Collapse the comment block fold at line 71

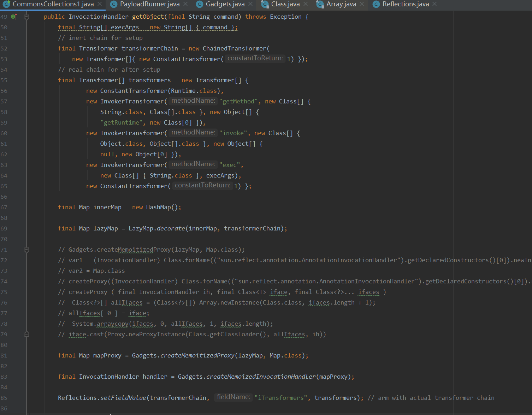27,250
